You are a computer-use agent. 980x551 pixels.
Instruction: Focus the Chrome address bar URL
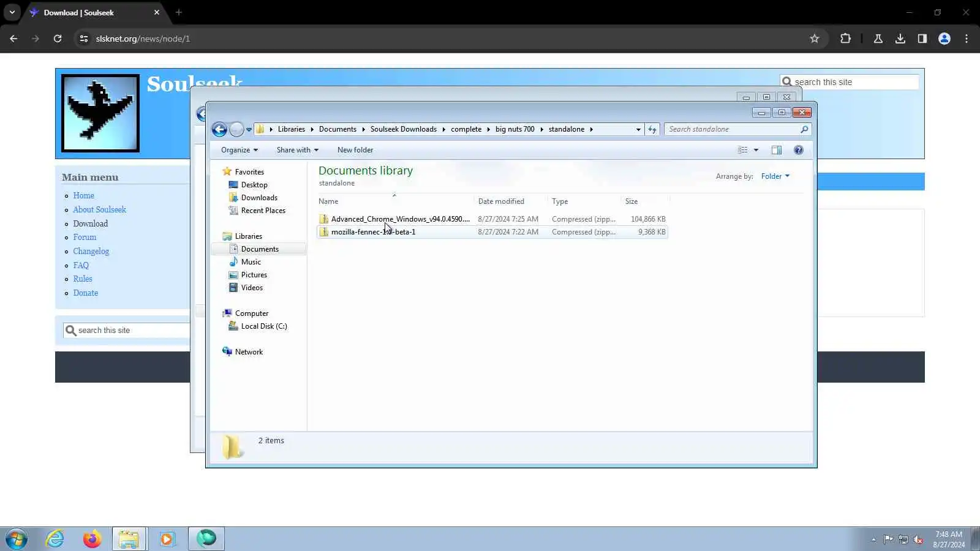(x=143, y=39)
